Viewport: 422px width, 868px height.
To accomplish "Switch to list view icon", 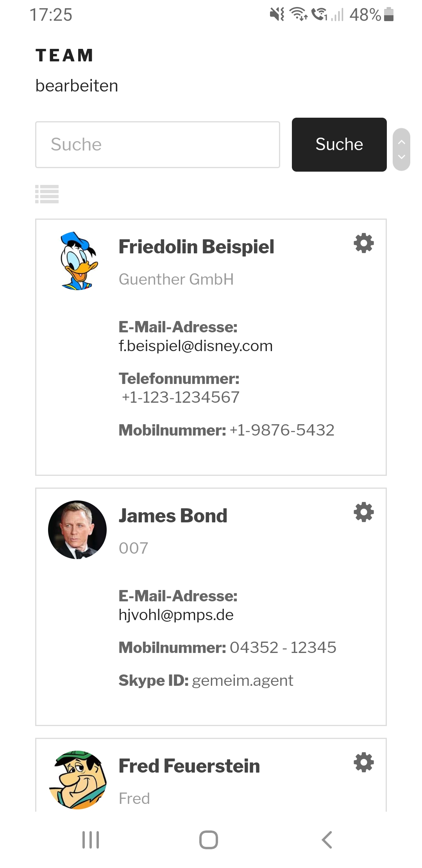I will pos(47,194).
